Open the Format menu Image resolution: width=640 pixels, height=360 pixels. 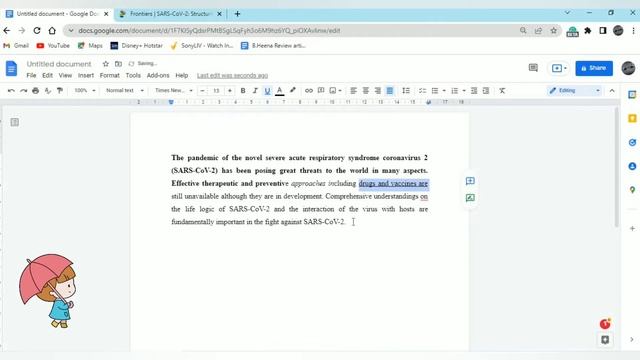coord(109,76)
